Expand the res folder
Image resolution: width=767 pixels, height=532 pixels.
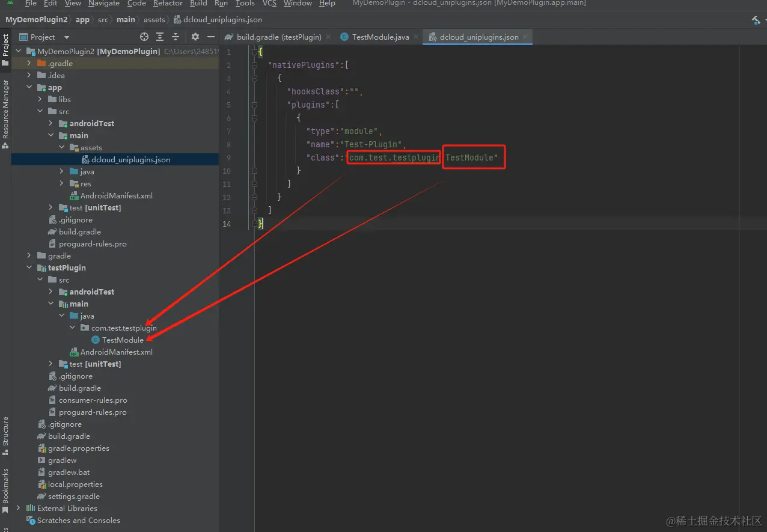[62, 183]
